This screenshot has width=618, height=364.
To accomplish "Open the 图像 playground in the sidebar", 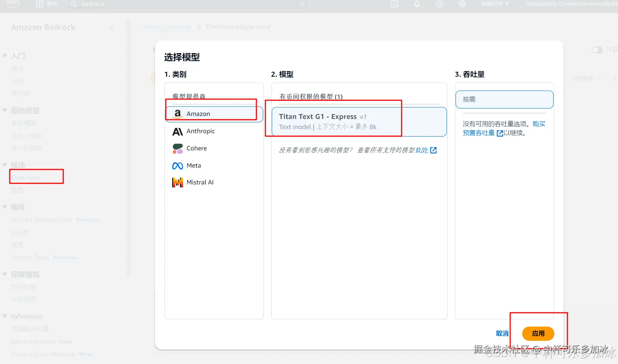I will 17,190.
